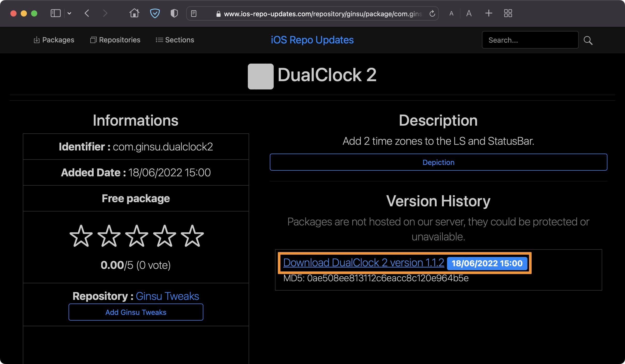Reload the page with the refresh icon
Viewport: 625px width, 364px height.
click(432, 13)
